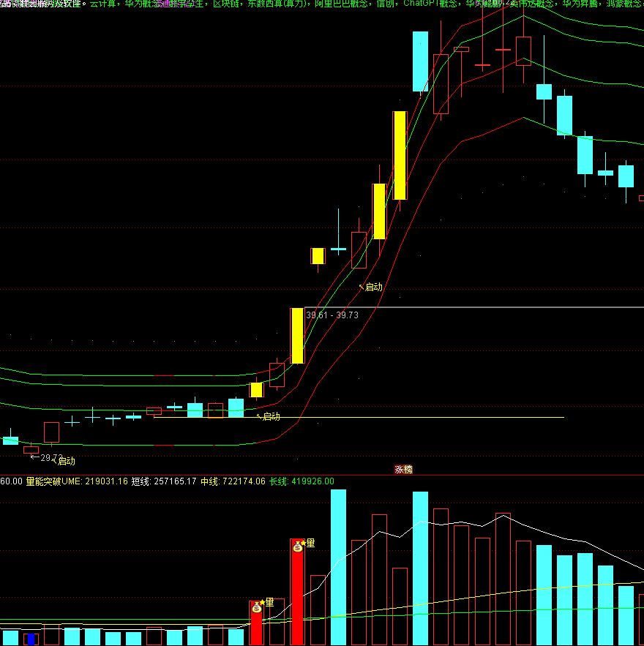Click the money bag icon on the tallest red volume bar
This screenshot has height=646, width=644.
(297, 547)
